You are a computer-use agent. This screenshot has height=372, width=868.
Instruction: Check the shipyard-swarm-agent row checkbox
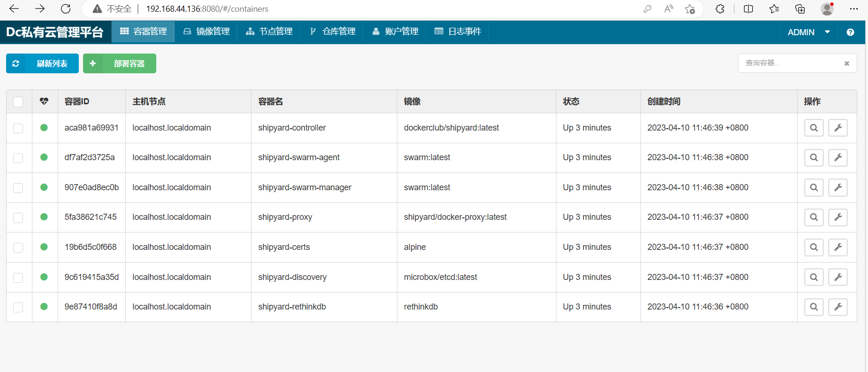coord(18,158)
